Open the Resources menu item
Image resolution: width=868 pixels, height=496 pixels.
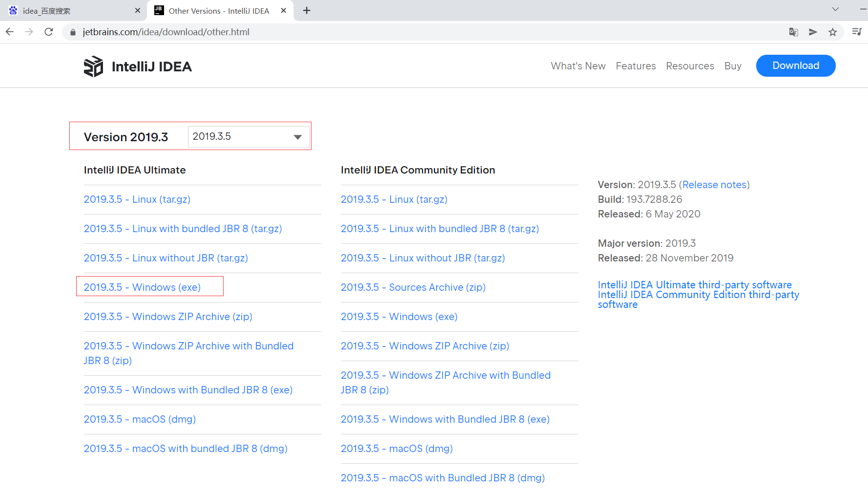click(x=690, y=66)
